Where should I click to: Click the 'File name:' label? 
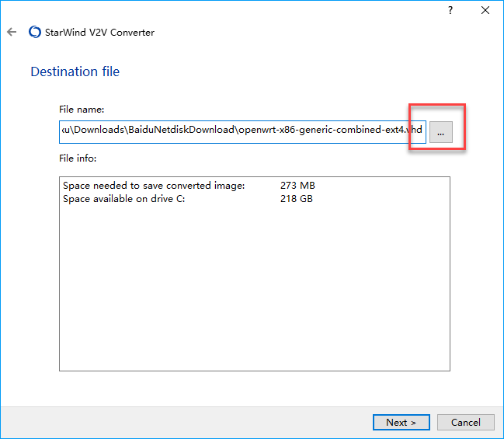[82, 110]
